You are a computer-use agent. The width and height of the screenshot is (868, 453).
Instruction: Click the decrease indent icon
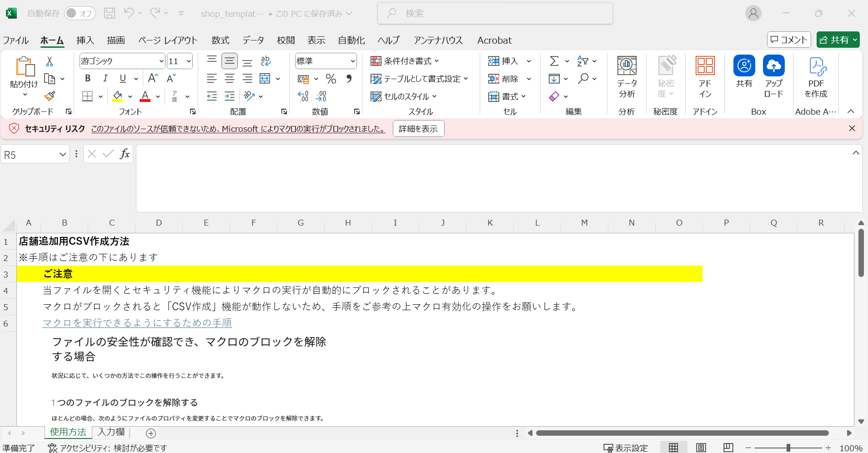click(212, 96)
